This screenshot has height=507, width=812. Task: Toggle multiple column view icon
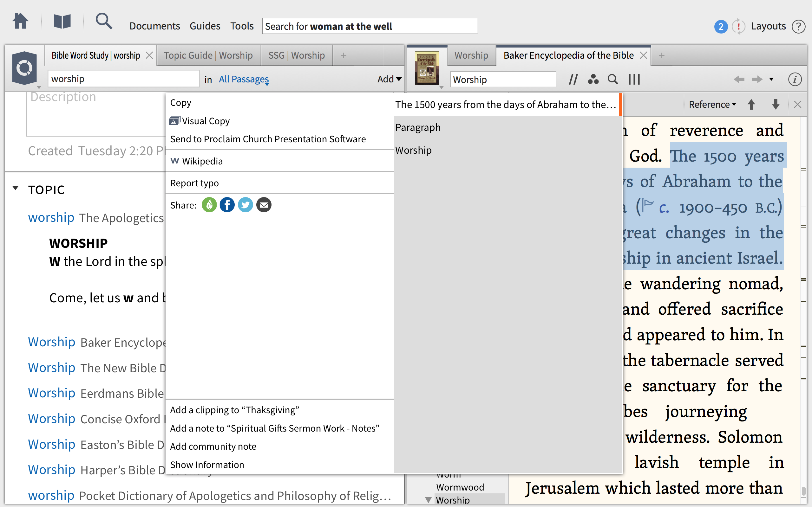pos(634,80)
